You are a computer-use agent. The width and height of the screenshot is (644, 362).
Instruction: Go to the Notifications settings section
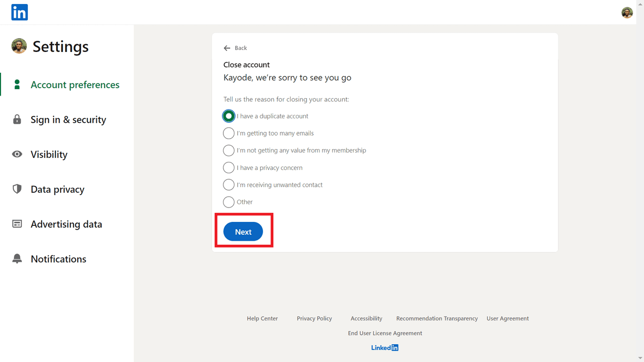pos(58,259)
